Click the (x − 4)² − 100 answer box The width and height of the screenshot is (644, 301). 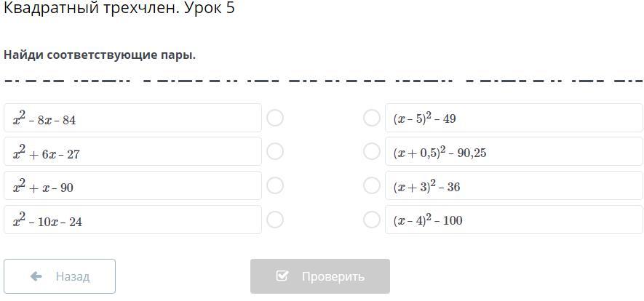point(514,220)
